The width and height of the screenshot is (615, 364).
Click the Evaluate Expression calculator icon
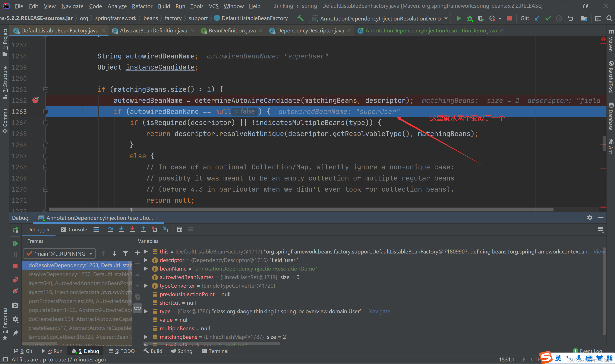(x=180, y=229)
